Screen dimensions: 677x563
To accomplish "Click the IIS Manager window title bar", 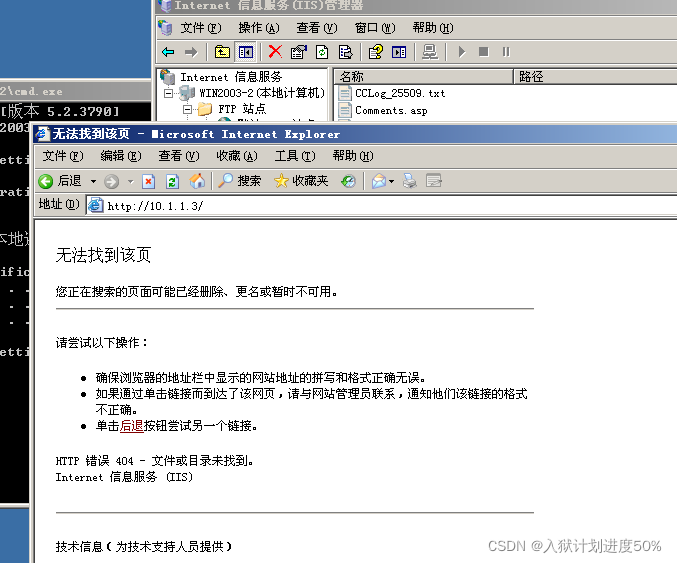I will [x=416, y=6].
